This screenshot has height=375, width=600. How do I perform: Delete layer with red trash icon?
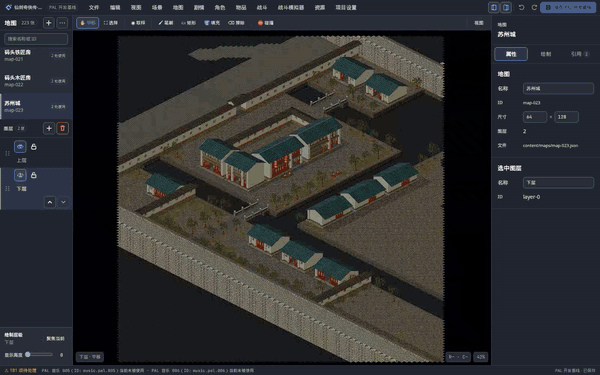click(62, 128)
